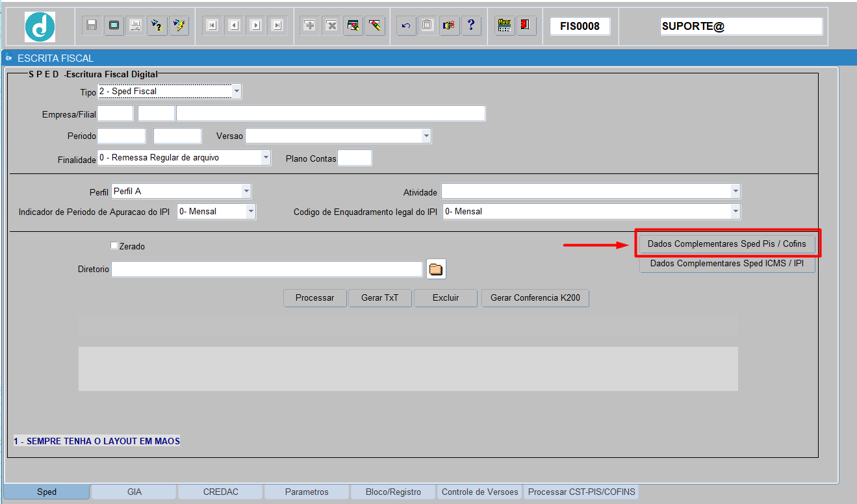Viewport: 857px width, 504px height.
Task: Open the Tipo dropdown
Action: 237,92
